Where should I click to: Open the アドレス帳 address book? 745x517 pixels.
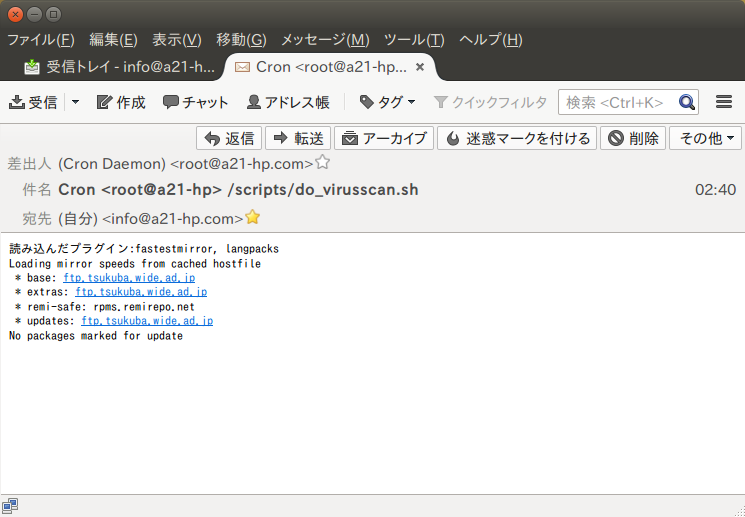[288, 102]
